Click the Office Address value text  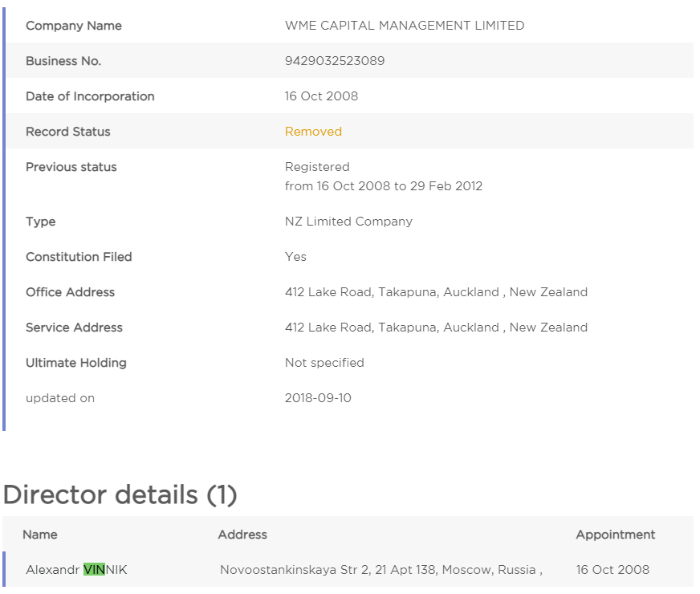(x=436, y=292)
